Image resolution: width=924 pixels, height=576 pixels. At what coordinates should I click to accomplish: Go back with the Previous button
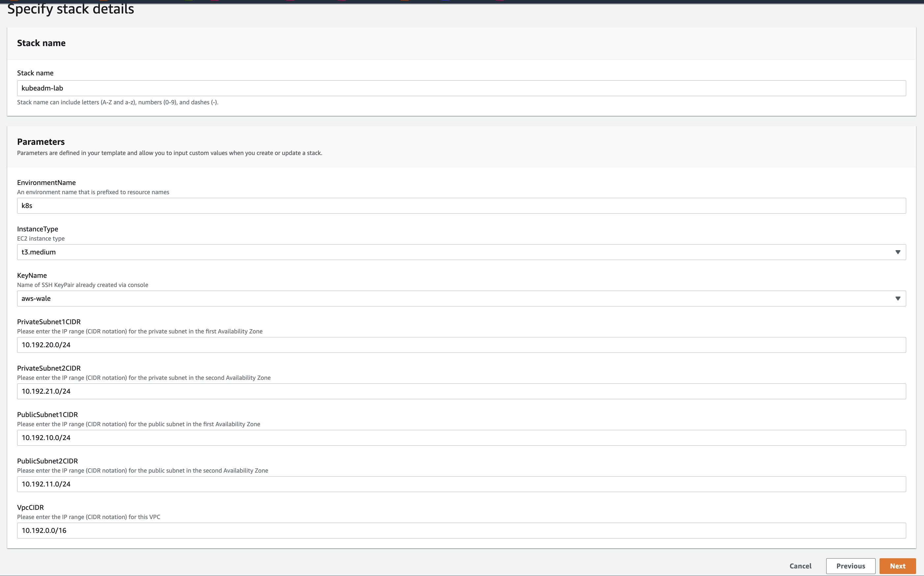(851, 566)
